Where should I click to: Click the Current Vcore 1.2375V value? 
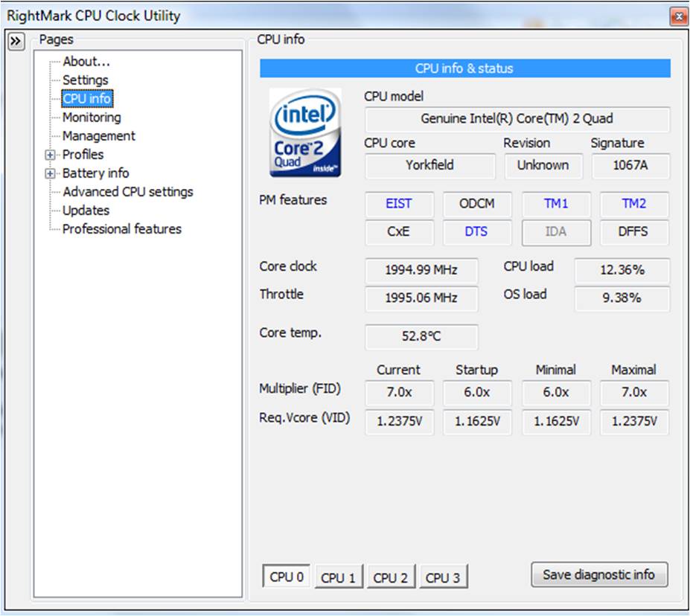click(x=399, y=422)
